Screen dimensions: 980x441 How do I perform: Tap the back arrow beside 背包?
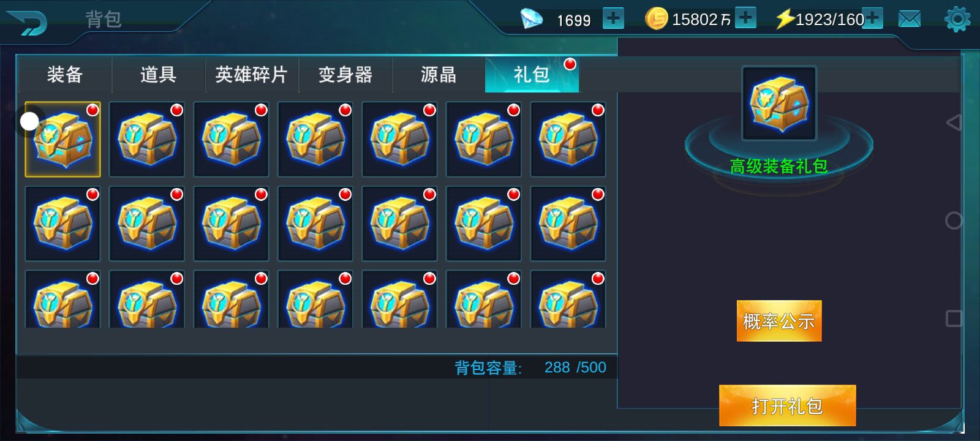28,23
